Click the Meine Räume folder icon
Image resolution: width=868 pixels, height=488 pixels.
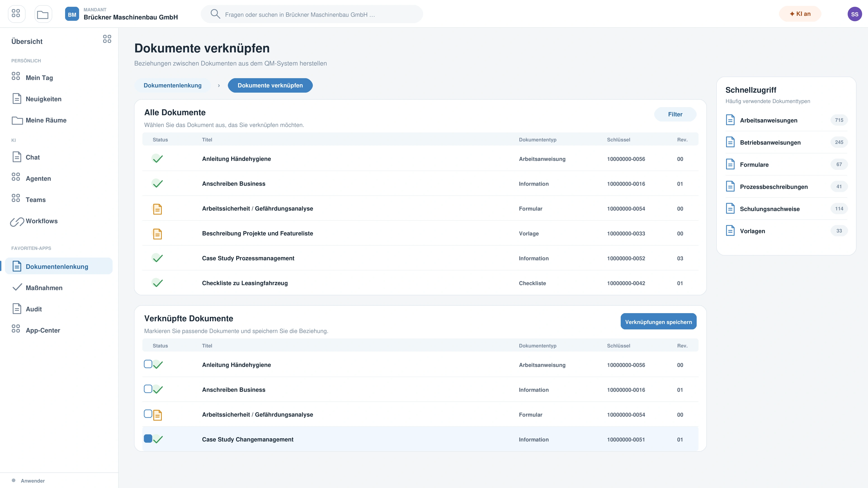point(17,120)
